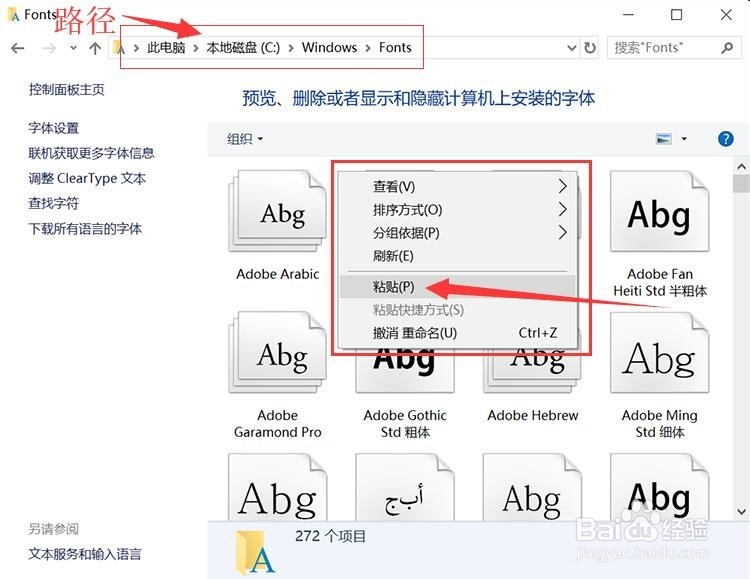The image size is (750, 579).
Task: Open 调整 ClearType 文本 link
Action: pos(87,178)
